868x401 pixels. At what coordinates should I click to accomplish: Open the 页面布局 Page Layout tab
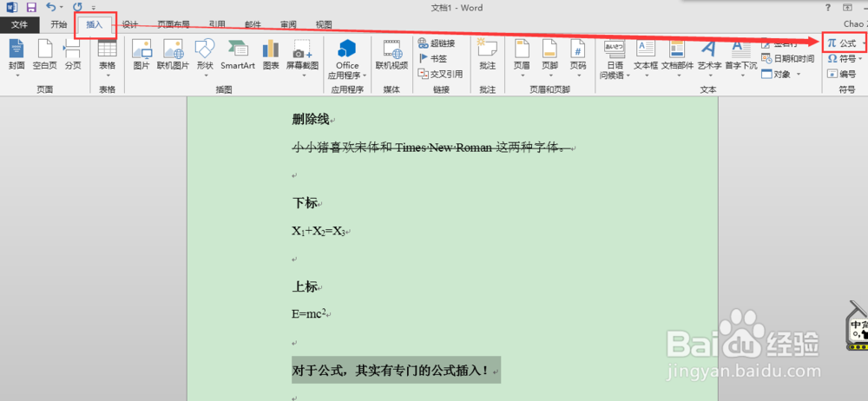pyautogui.click(x=174, y=24)
